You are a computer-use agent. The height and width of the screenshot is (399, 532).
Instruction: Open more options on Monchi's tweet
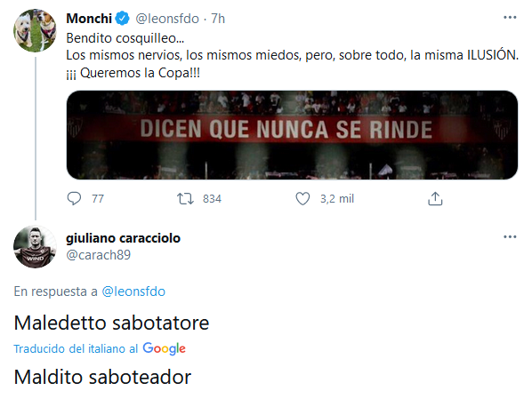click(x=510, y=17)
